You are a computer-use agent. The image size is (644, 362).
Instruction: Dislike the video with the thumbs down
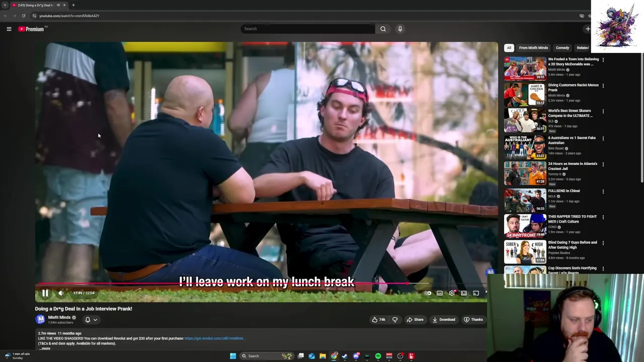395,320
